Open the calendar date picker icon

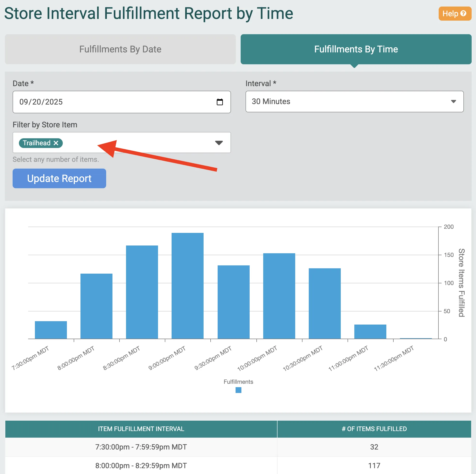coord(220,102)
